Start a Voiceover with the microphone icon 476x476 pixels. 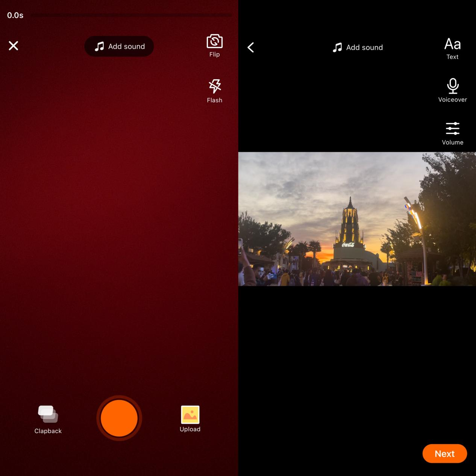[453, 86]
